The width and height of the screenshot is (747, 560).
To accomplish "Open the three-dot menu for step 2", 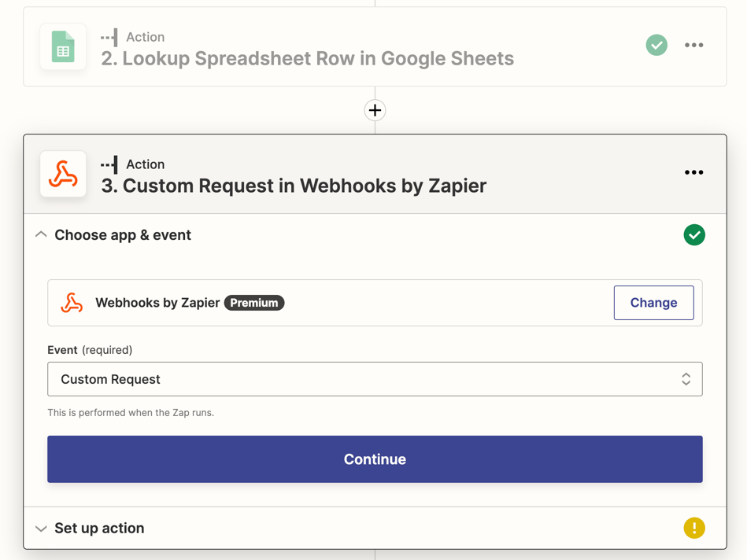I will [693, 46].
